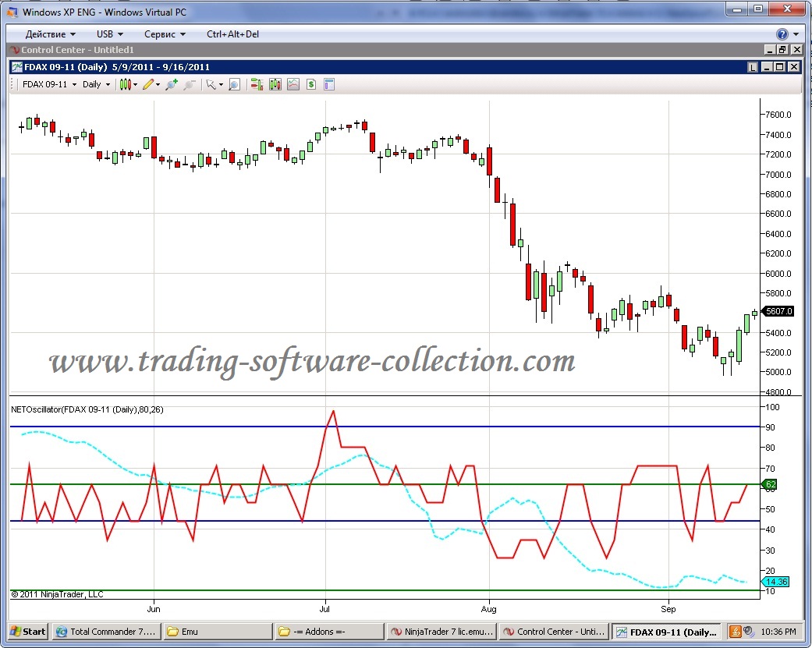Click the zoom out magnifier icon
812x648 pixels.
click(x=189, y=84)
